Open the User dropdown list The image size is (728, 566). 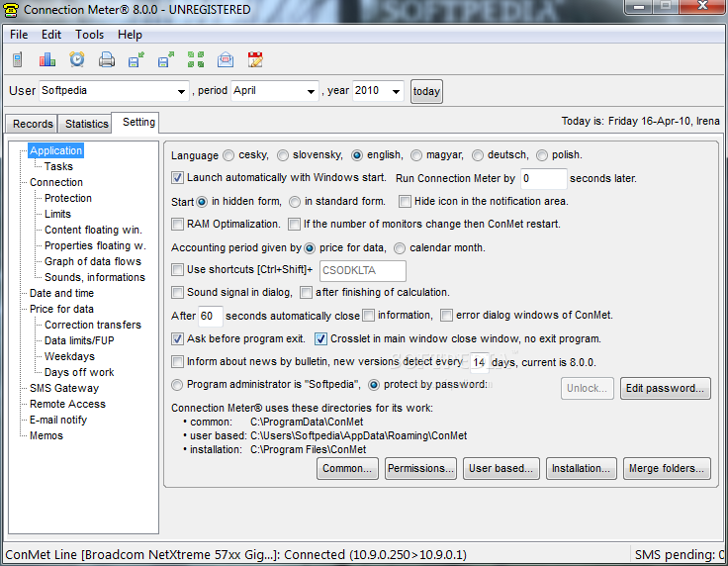click(181, 91)
